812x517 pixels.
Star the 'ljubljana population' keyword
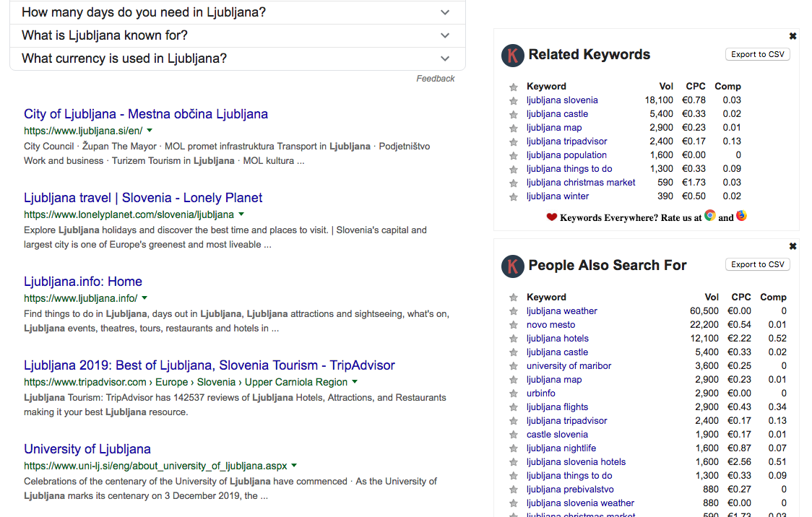(513, 156)
